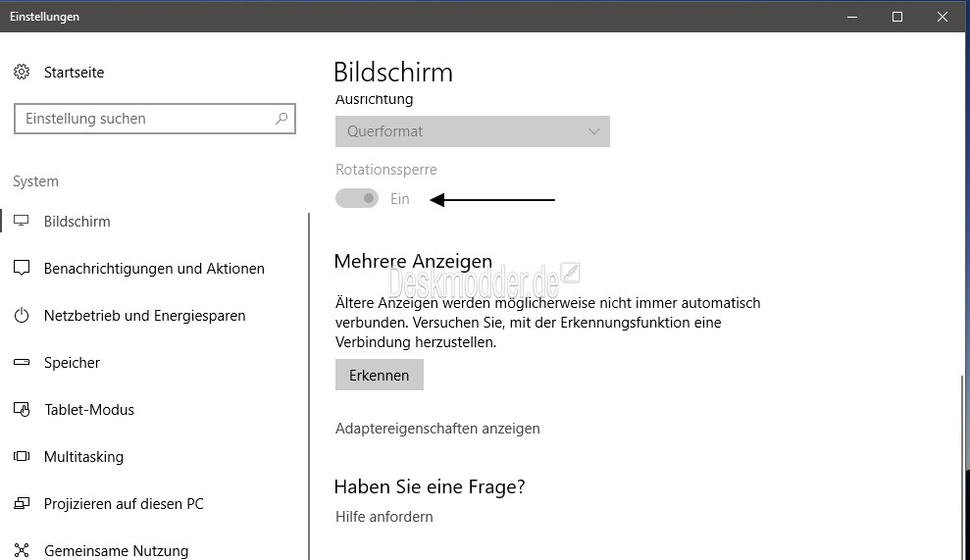This screenshot has width=970, height=560.
Task: Maximize the Einstellungen window
Action: [897, 17]
